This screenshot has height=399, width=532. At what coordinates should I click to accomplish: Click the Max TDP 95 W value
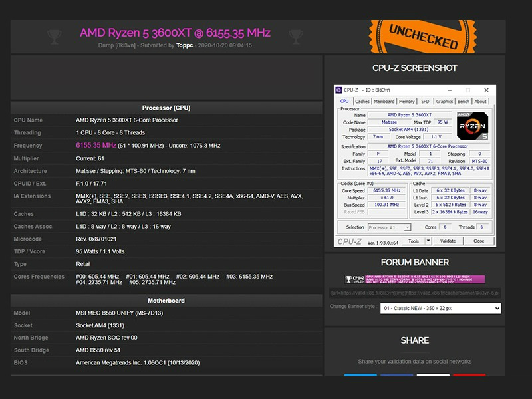click(x=442, y=122)
